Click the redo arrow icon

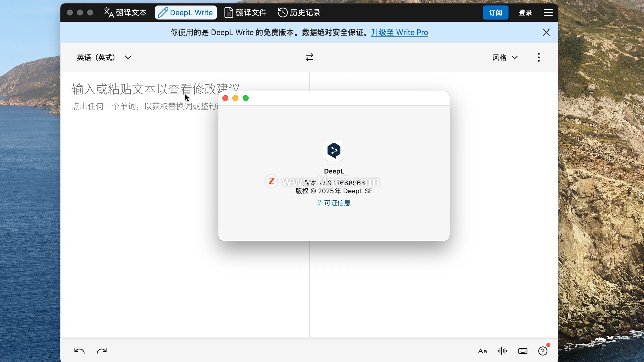pos(102,351)
